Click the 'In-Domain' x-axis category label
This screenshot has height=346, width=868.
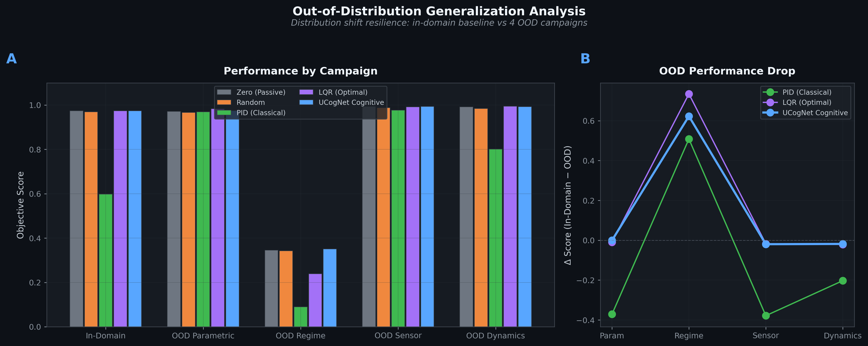(105, 336)
